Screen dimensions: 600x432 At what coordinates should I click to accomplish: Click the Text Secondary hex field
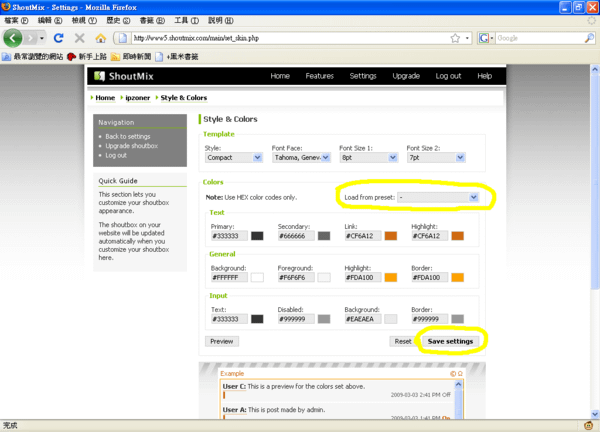[296, 236]
